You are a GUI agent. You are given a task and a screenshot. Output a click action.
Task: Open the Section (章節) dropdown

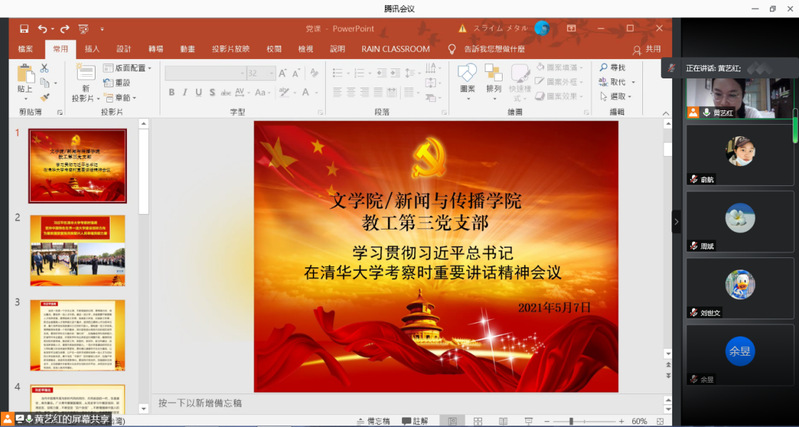[x=120, y=97]
